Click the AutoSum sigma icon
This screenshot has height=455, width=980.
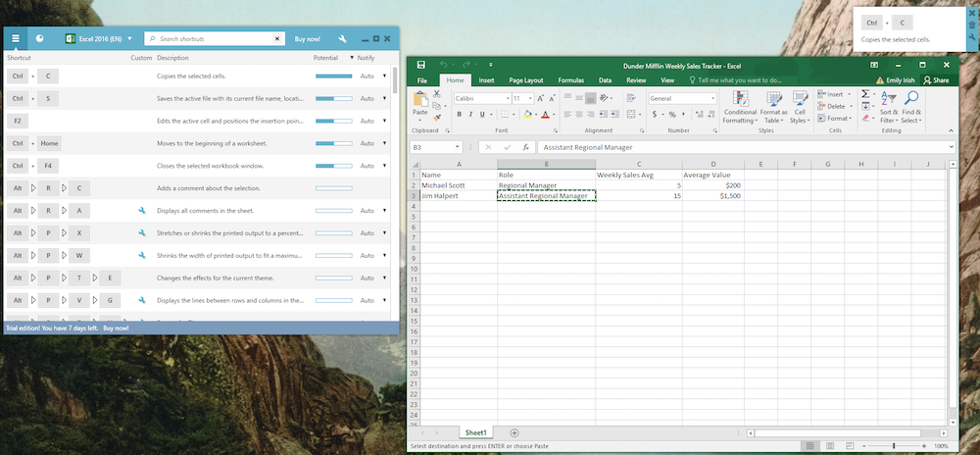point(865,94)
